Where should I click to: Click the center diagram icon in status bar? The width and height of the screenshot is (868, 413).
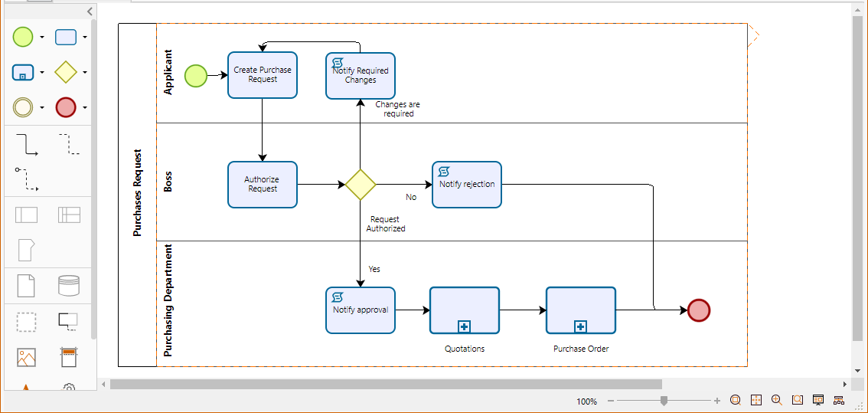point(756,400)
